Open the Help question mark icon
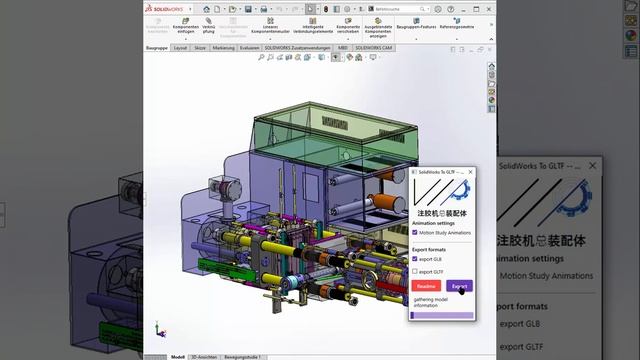 click(451, 9)
